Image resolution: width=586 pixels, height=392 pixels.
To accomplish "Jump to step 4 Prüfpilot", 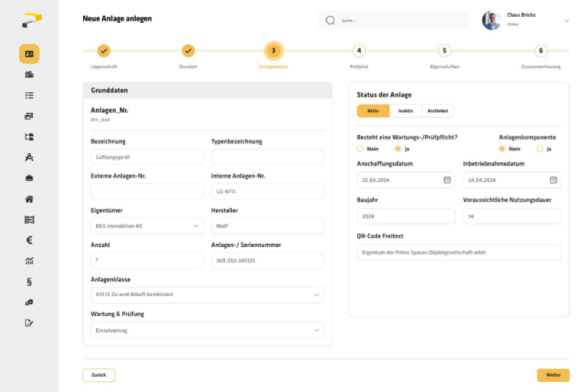I will tap(359, 50).
